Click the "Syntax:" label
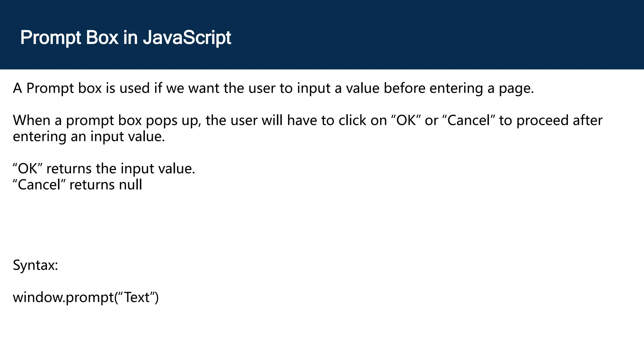 35,265
